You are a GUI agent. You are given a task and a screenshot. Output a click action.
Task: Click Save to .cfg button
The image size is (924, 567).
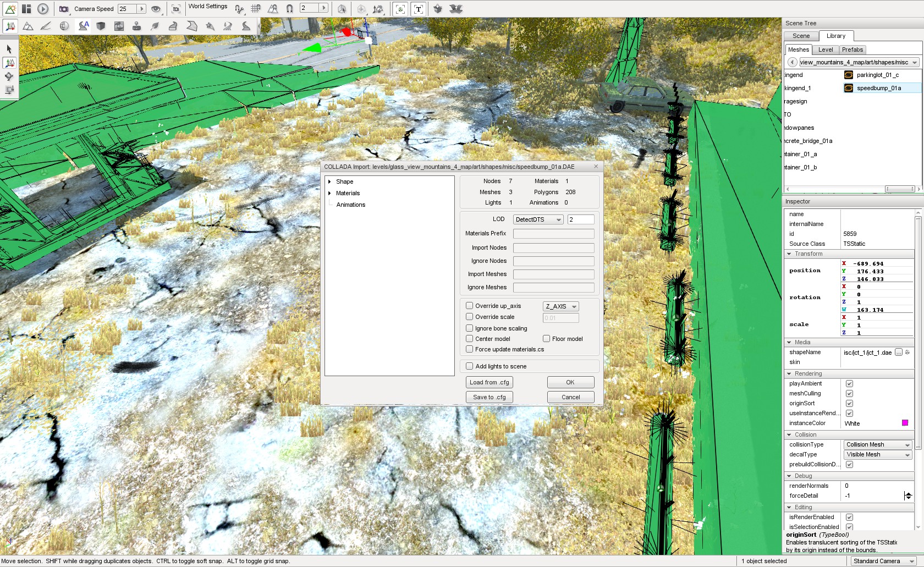click(x=490, y=397)
